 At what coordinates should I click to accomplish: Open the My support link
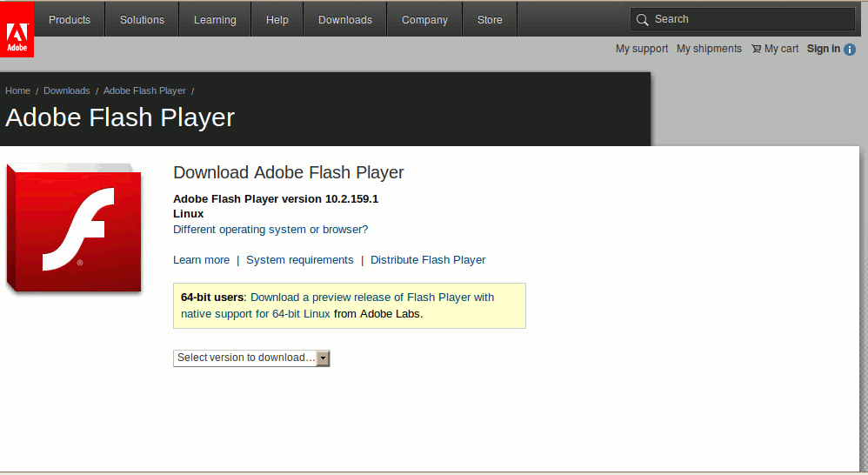click(642, 49)
